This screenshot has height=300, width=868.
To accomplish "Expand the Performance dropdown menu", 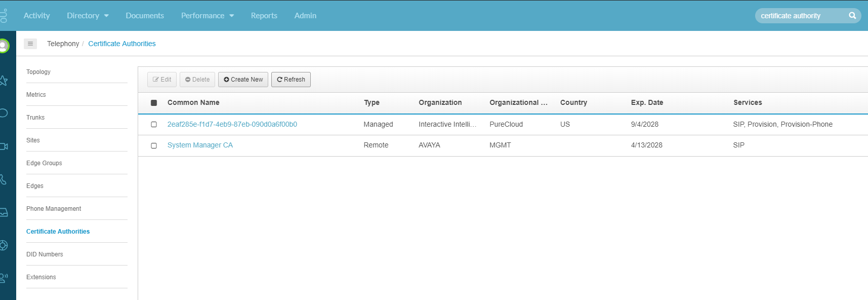I will click(x=208, y=16).
